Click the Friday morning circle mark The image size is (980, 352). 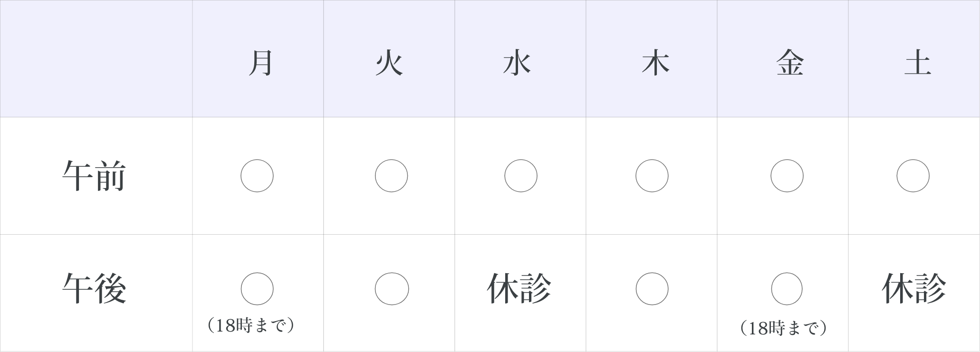click(x=787, y=176)
